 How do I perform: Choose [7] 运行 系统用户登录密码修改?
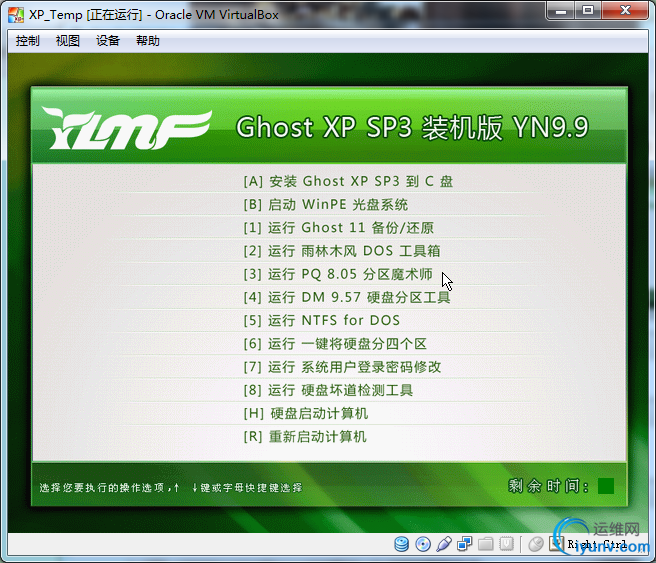click(x=342, y=367)
